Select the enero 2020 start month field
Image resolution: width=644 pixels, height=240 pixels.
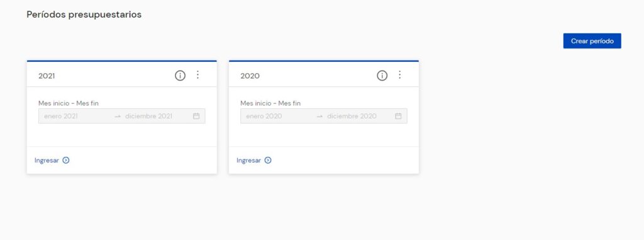tap(264, 116)
